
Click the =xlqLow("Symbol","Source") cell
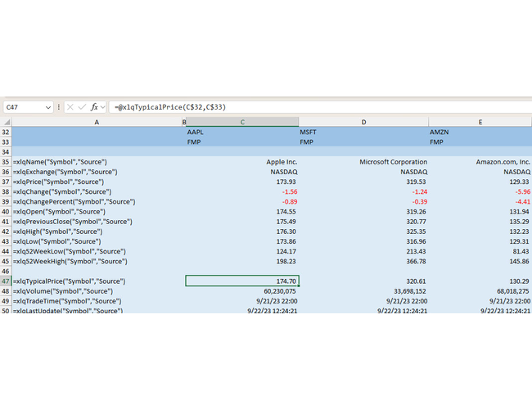[97, 241]
